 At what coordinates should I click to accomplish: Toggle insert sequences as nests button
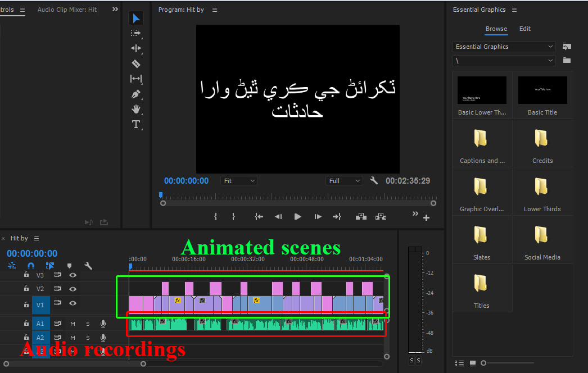point(12,266)
